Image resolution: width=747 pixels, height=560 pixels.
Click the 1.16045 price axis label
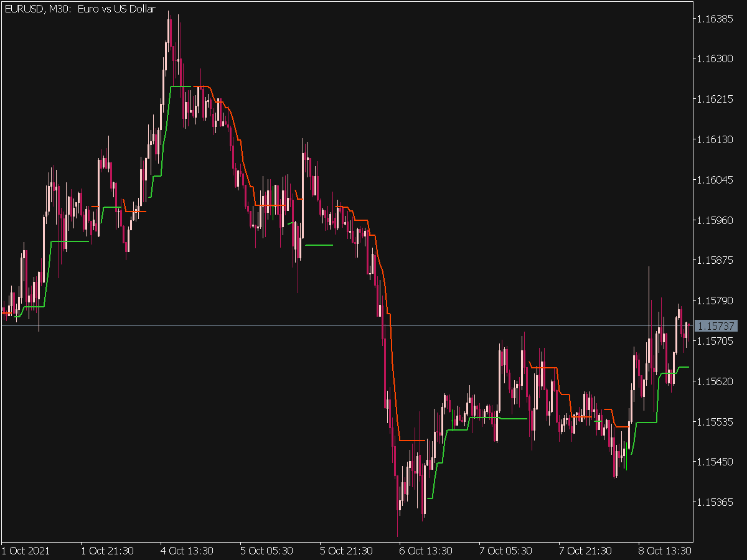[717, 180]
